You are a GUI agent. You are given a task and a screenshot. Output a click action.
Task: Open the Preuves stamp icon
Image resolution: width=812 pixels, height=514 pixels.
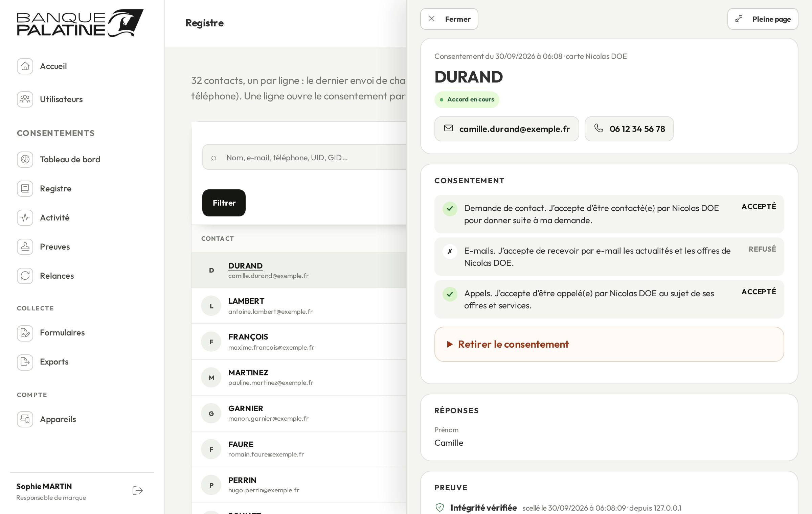pos(25,247)
